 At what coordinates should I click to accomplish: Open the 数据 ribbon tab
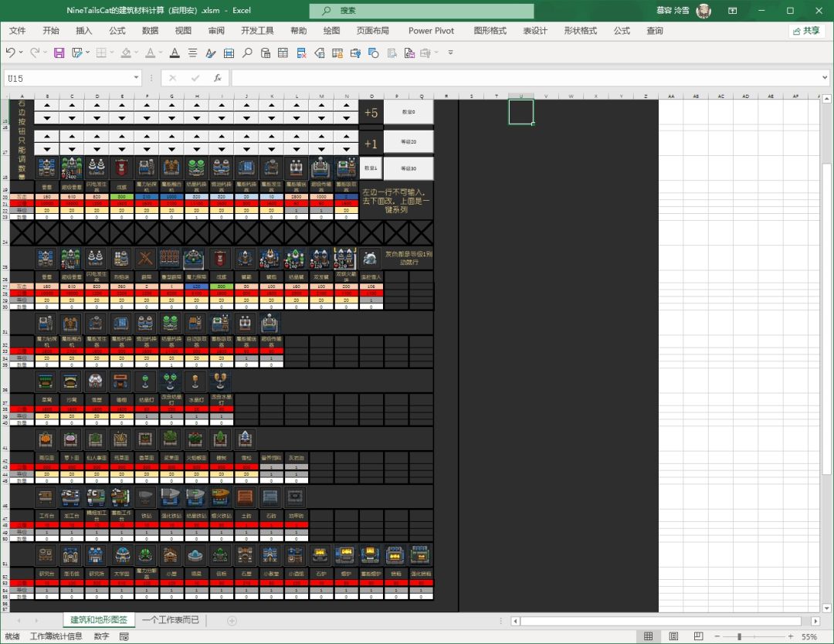150,31
